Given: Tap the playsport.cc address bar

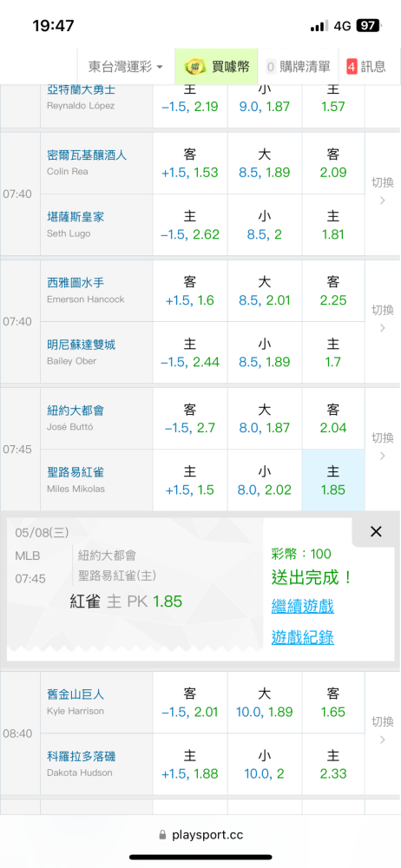Looking at the screenshot, I should [x=200, y=834].
